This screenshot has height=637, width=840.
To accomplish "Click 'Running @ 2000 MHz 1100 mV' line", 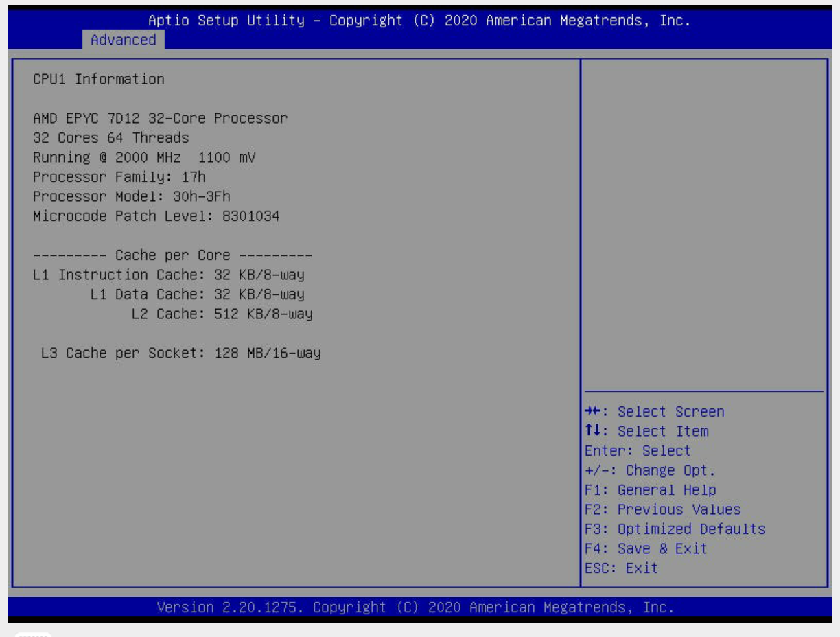I will [144, 157].
